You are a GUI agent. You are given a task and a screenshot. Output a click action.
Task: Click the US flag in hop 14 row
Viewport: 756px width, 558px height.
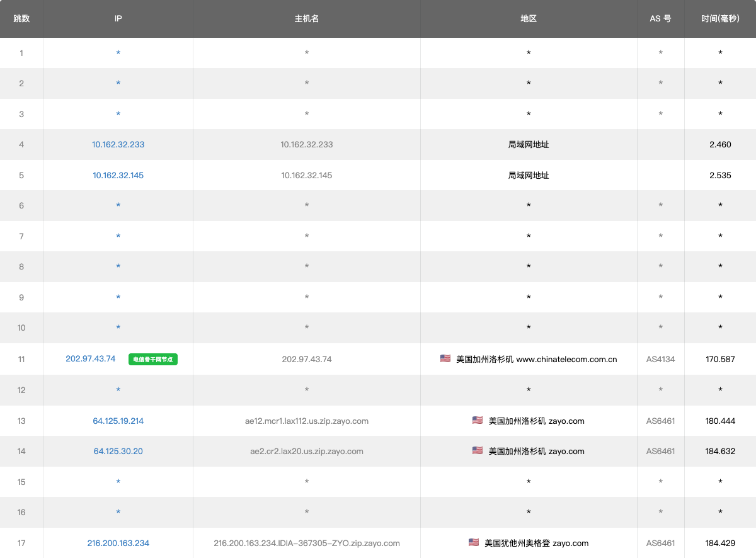(478, 450)
